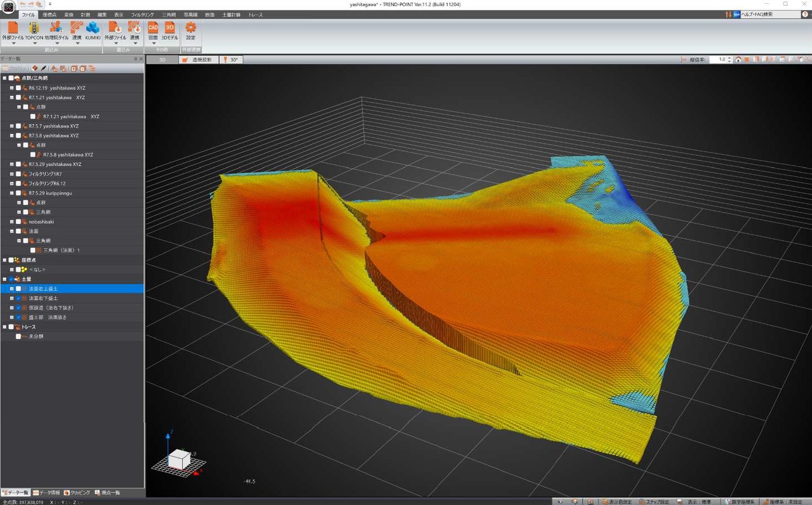Check the 法面右上盛土 checkbox
This screenshot has height=505, width=812.
(18, 289)
